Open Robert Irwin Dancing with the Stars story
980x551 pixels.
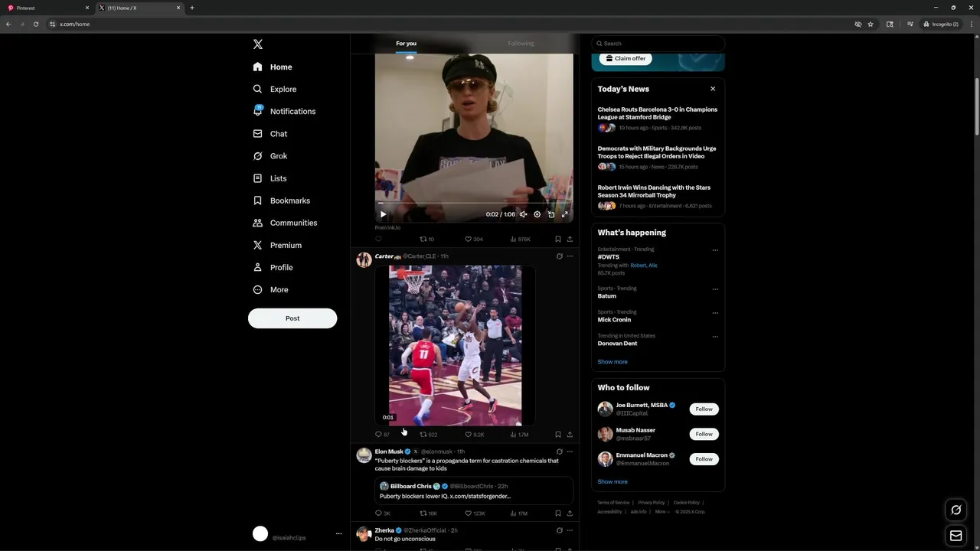click(654, 191)
